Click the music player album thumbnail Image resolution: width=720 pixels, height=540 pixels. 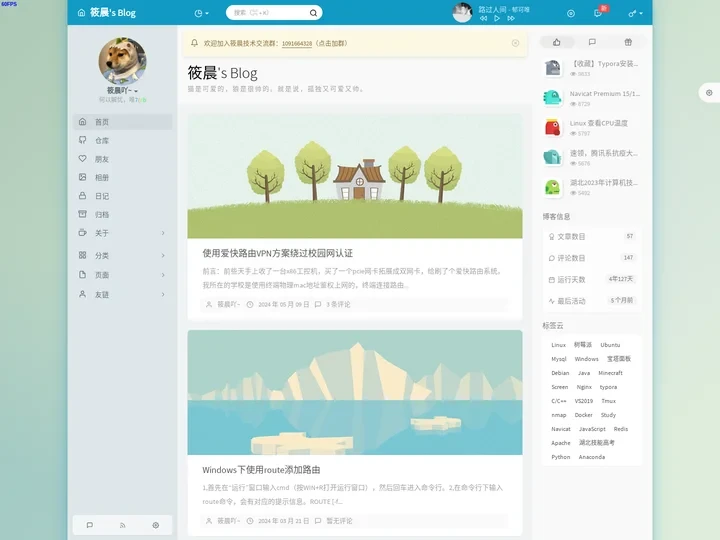462,13
